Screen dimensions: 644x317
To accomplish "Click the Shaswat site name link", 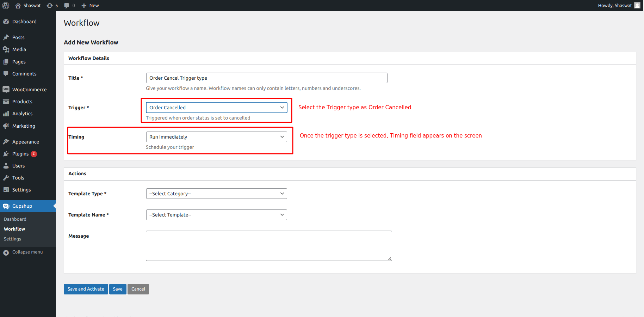I will click(32, 6).
